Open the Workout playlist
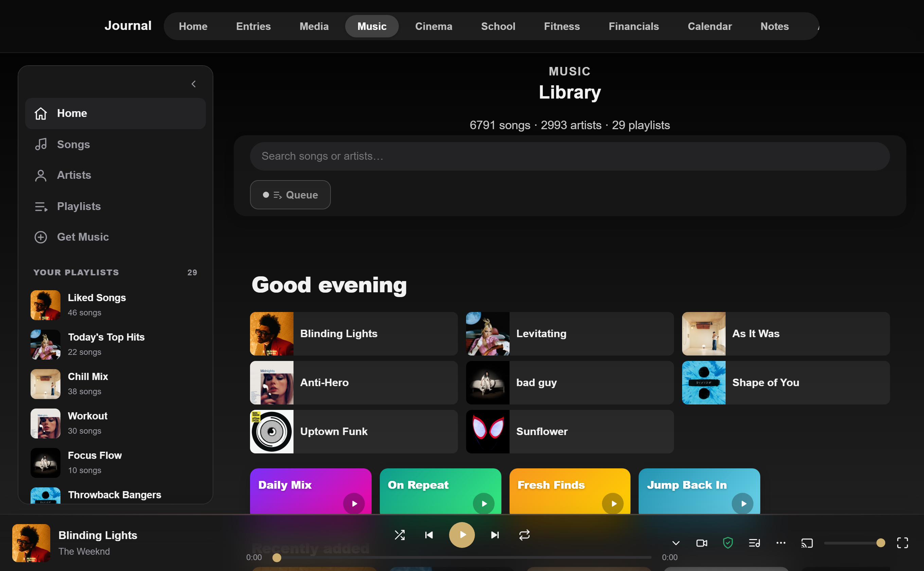Screen dimensions: 924x571 point(115,423)
